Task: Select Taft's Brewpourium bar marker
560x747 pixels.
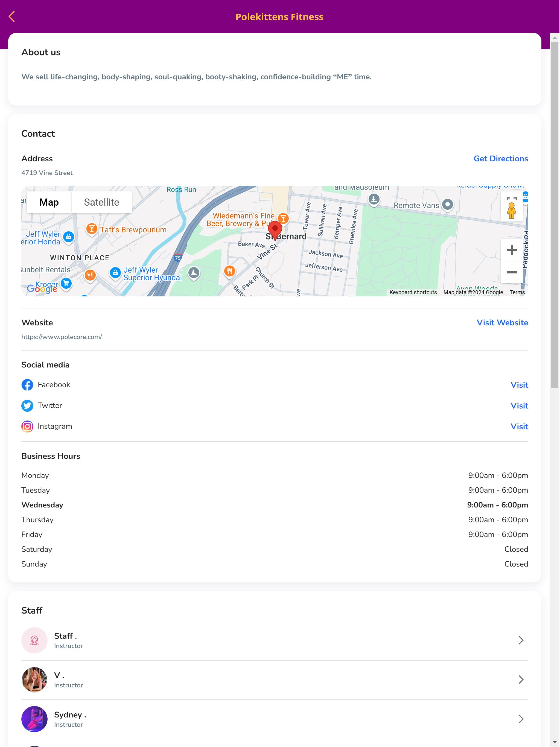Action: (x=92, y=229)
